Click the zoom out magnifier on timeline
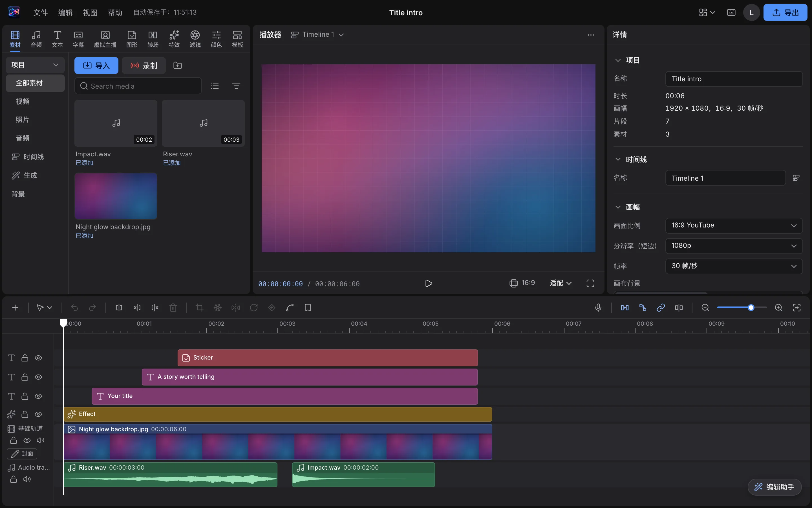Viewport: 812px width, 508px height. pyautogui.click(x=705, y=307)
